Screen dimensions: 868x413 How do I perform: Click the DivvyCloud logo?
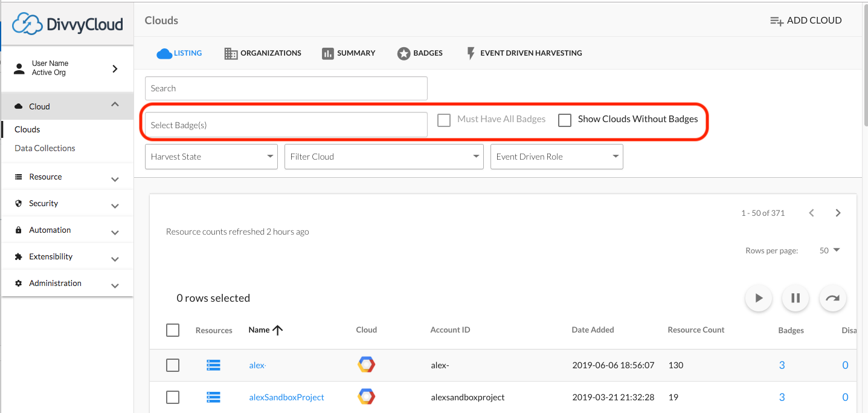pyautogui.click(x=67, y=24)
